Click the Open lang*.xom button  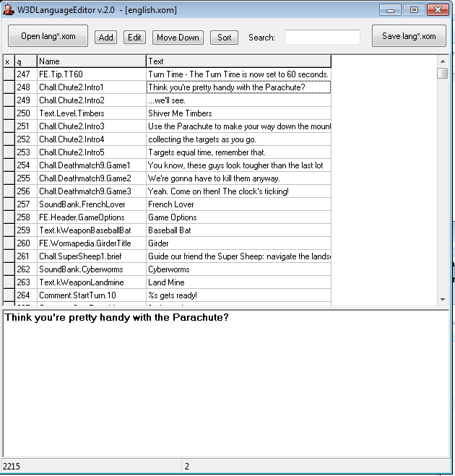pos(48,36)
